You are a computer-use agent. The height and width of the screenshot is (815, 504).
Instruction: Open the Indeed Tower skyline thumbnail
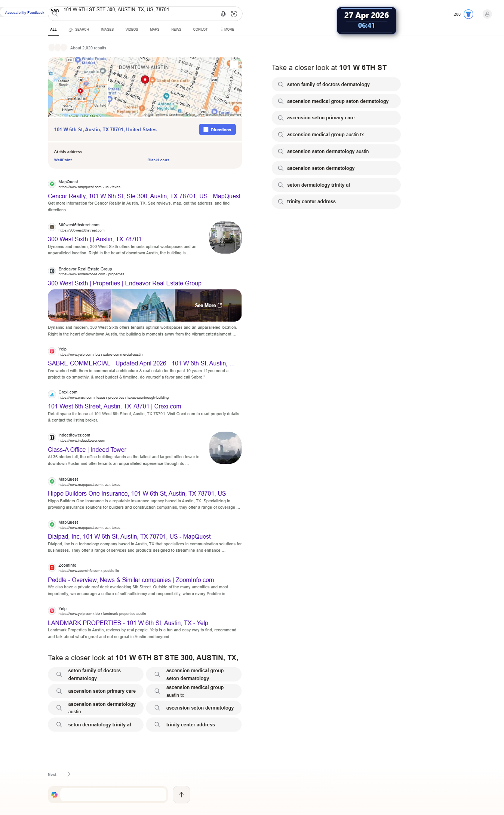225,448
